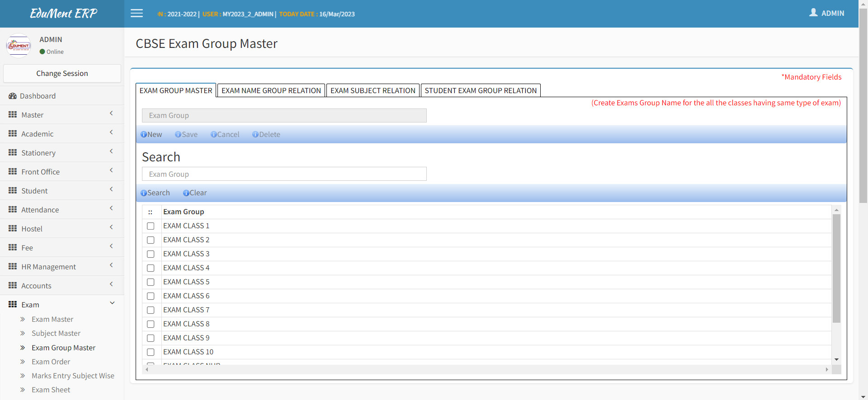868x400 pixels.
Task: Click the ADMIN user profile icon
Action: tap(813, 13)
